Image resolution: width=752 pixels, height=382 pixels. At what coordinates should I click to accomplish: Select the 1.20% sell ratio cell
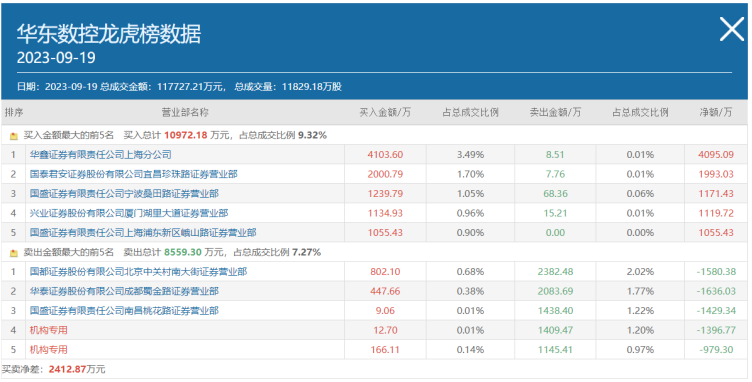(640, 330)
